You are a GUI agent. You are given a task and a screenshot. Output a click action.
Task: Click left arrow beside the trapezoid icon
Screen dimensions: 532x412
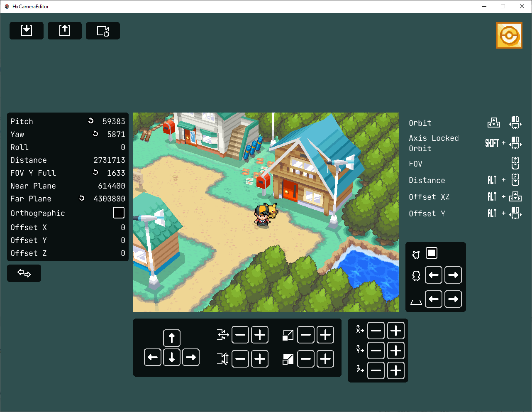click(434, 299)
